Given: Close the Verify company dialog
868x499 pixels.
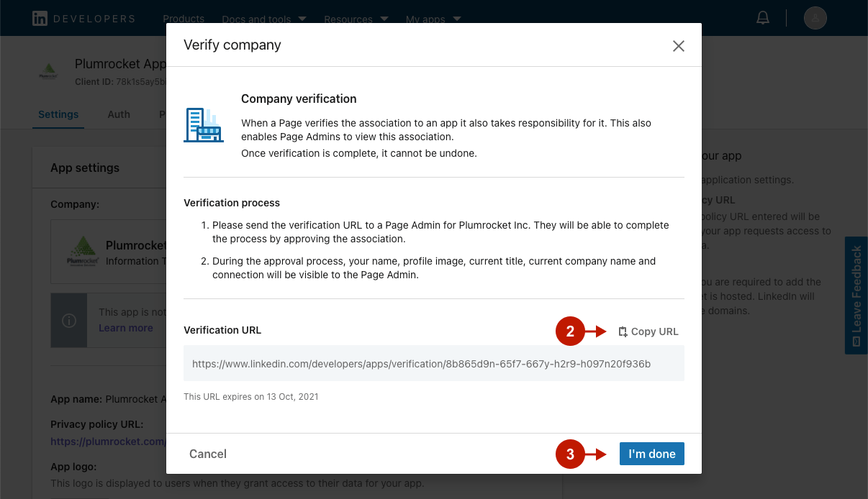Looking at the screenshot, I should pos(678,46).
